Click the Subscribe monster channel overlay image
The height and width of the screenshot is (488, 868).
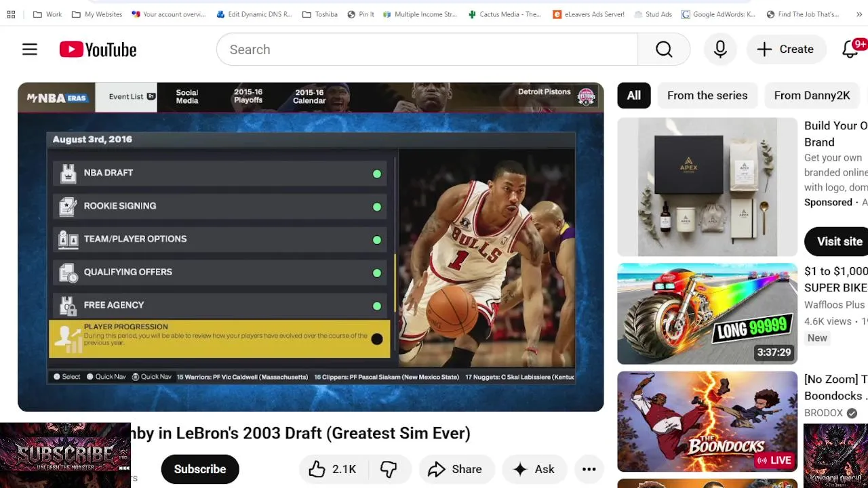[x=65, y=455]
